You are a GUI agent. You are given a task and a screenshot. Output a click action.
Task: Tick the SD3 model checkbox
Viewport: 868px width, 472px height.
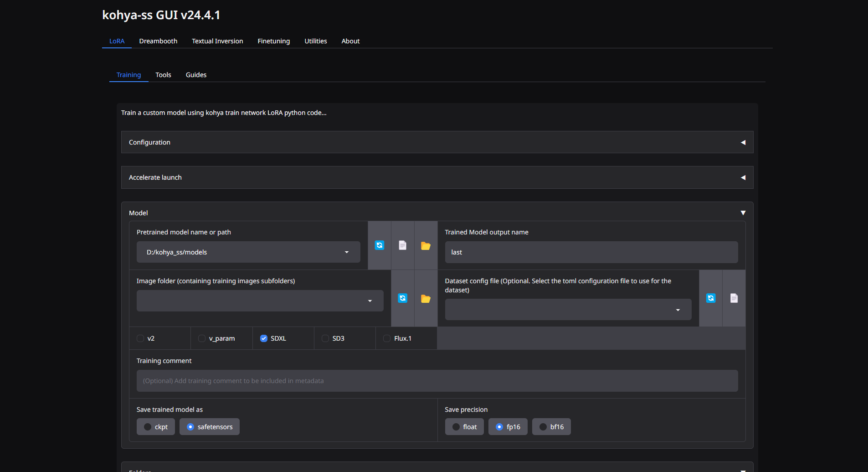tap(325, 338)
